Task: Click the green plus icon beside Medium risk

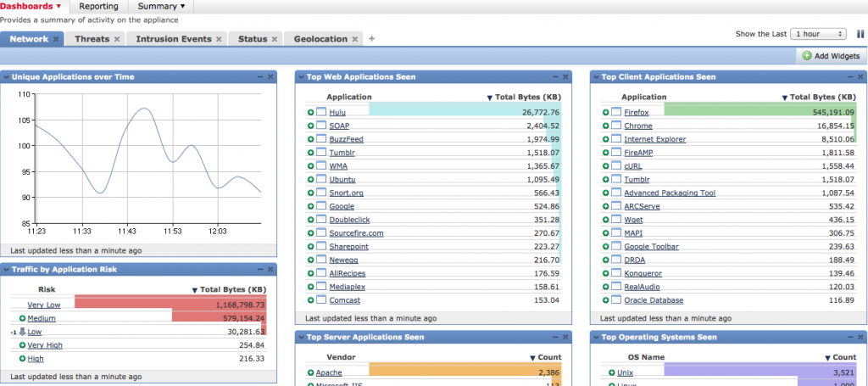Action: [21, 318]
